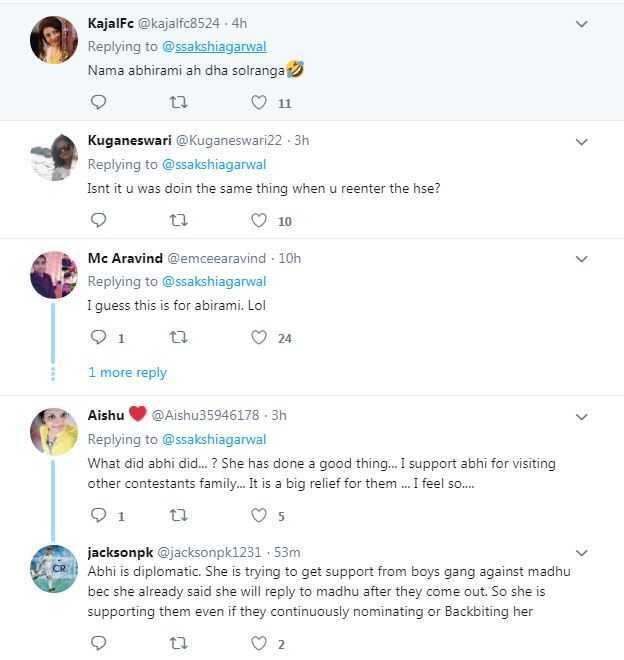
Task: Retweet Kuganeswari's tweet
Action: point(178,220)
